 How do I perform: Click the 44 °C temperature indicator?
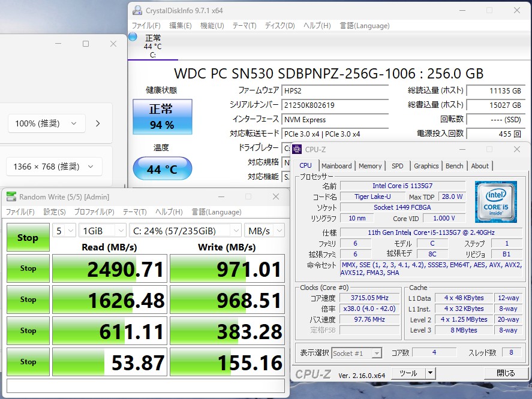[162, 169]
